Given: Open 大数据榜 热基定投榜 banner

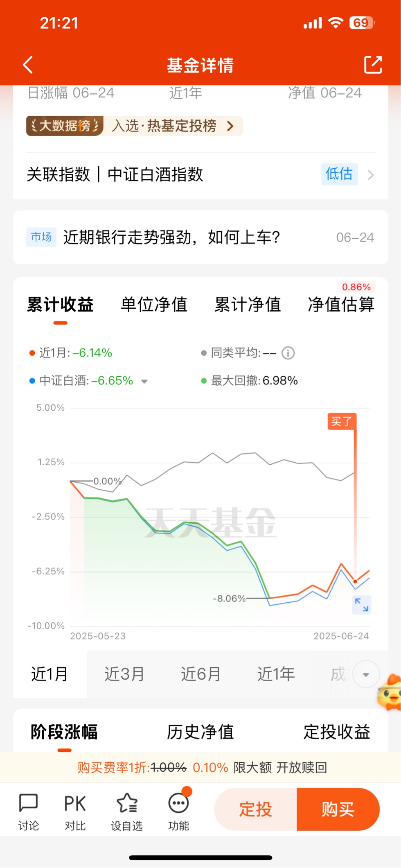Looking at the screenshot, I should tap(134, 126).
